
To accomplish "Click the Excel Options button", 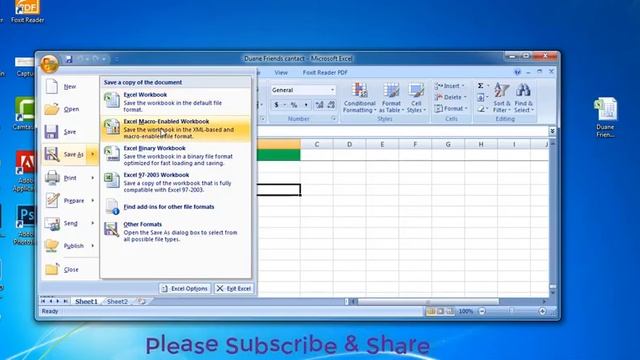I will (x=185, y=289).
